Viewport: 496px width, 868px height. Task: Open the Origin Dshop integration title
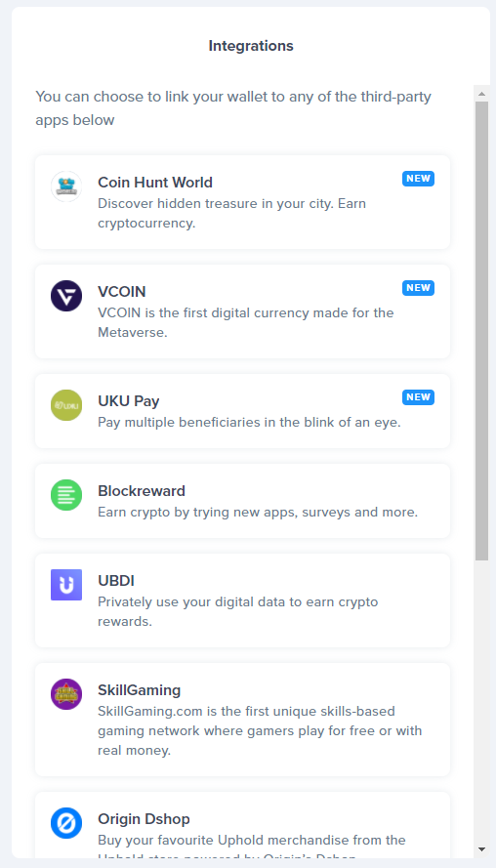[144, 819]
